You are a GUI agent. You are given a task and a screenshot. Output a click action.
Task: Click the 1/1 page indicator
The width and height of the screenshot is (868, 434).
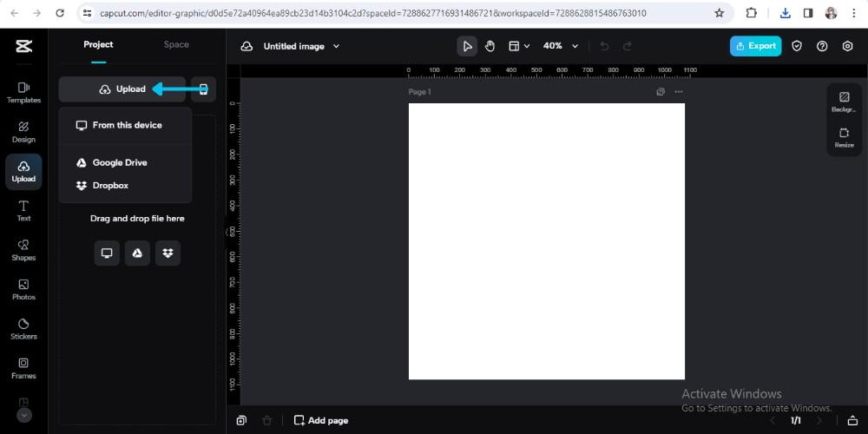pyautogui.click(x=796, y=421)
